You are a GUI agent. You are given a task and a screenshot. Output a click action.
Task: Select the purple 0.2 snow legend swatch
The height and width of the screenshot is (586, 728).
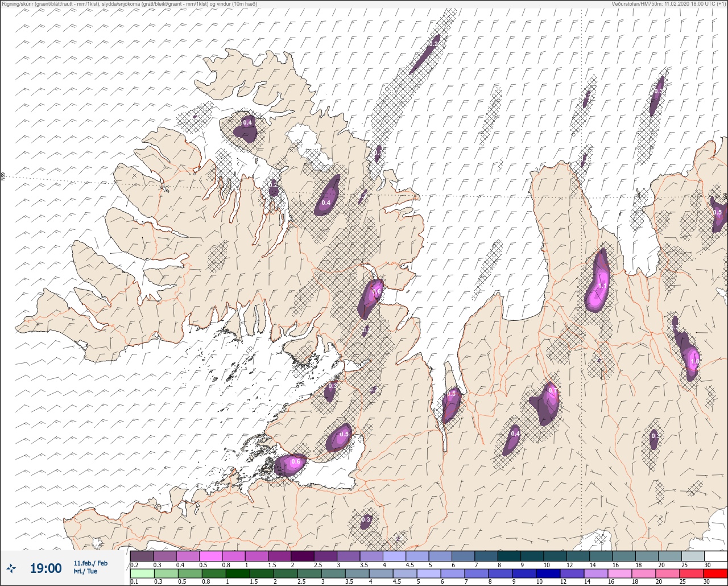click(x=142, y=556)
